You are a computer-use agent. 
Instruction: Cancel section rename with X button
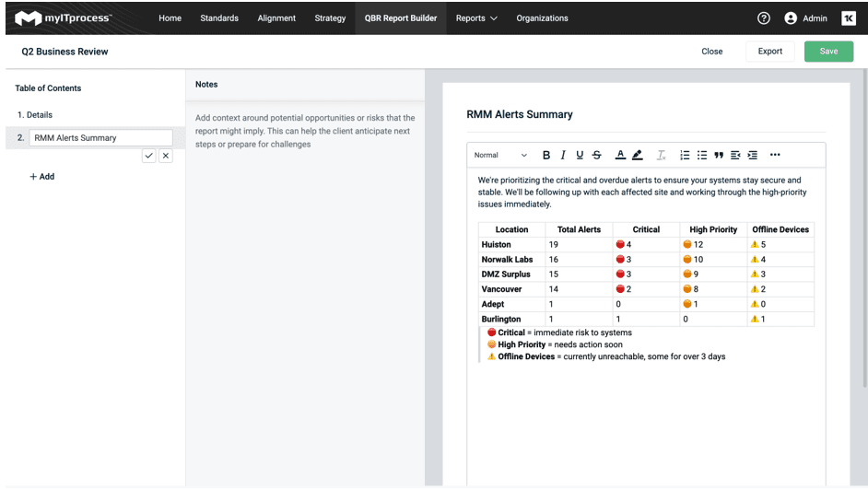point(166,157)
